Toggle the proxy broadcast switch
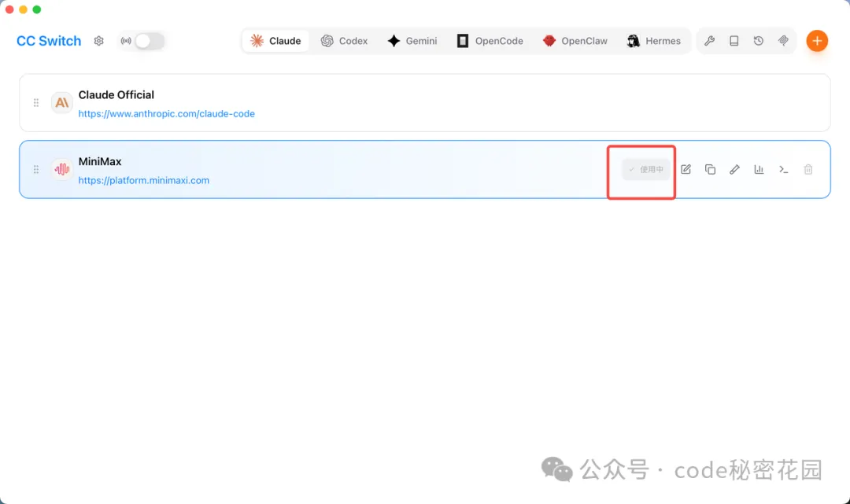Viewport: 850px width, 504px height. click(149, 41)
